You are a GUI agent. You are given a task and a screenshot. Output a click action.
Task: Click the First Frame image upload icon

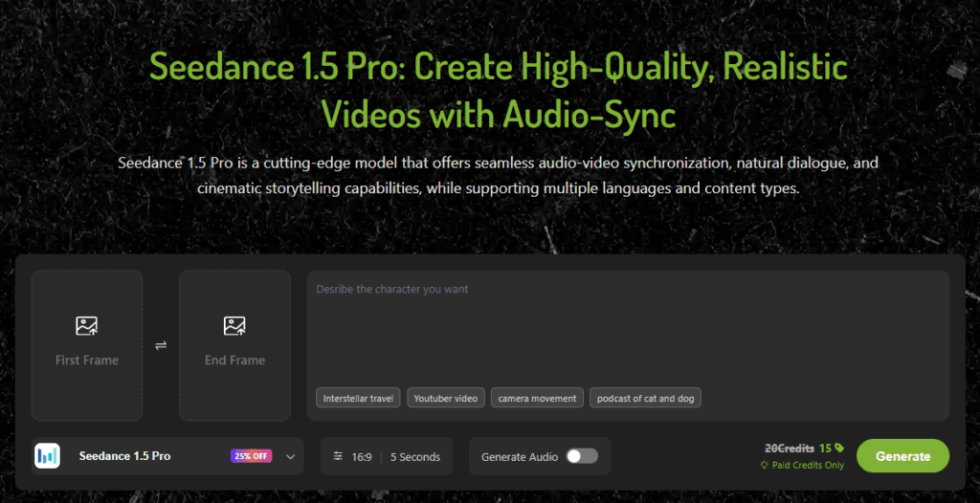[x=86, y=326]
